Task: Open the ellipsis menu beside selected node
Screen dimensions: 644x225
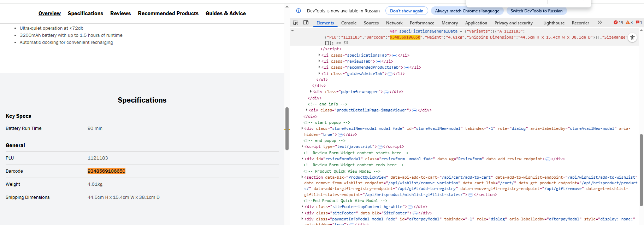Action: [x=293, y=31]
